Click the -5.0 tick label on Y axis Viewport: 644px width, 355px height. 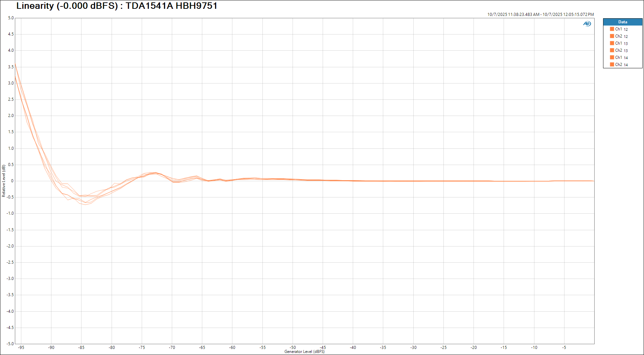tap(10, 344)
